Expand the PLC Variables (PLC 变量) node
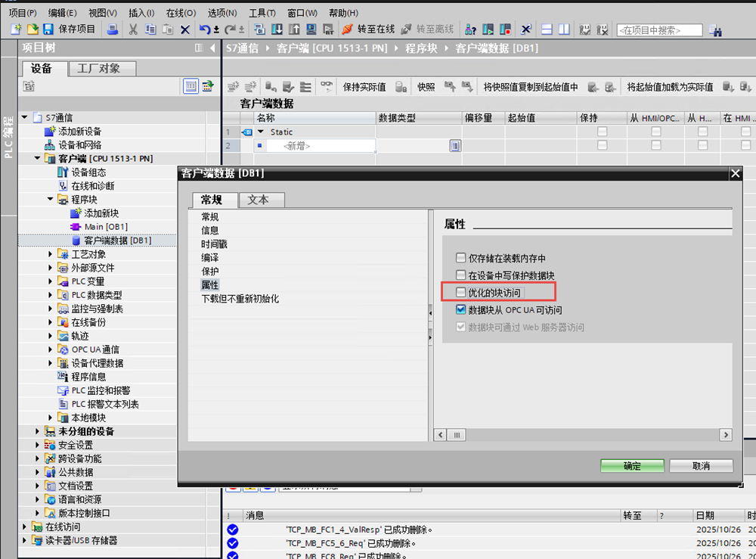The image size is (756, 559). (x=51, y=281)
